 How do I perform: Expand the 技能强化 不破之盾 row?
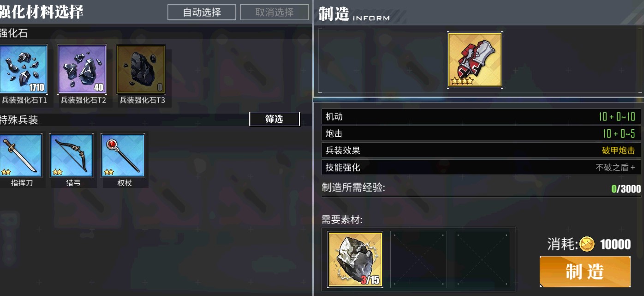[481, 167]
